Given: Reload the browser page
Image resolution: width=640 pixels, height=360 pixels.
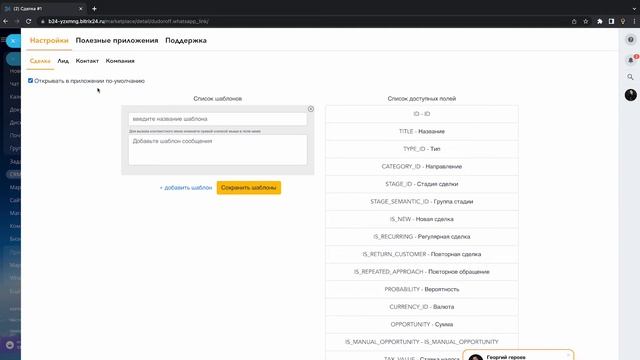Looking at the screenshot, I should click(x=29, y=21).
